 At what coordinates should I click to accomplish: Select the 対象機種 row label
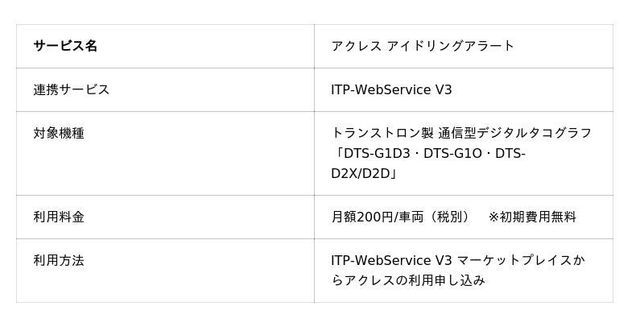59,133
